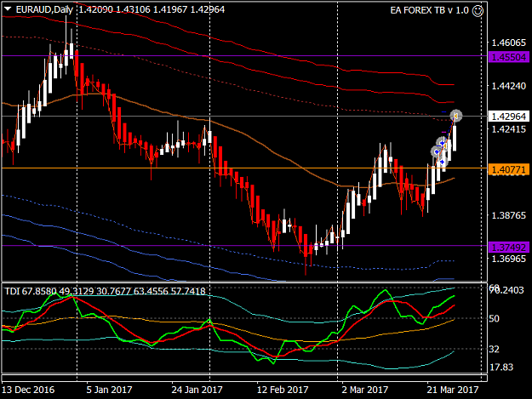Click the high price value 1.43106

click(x=134, y=9)
